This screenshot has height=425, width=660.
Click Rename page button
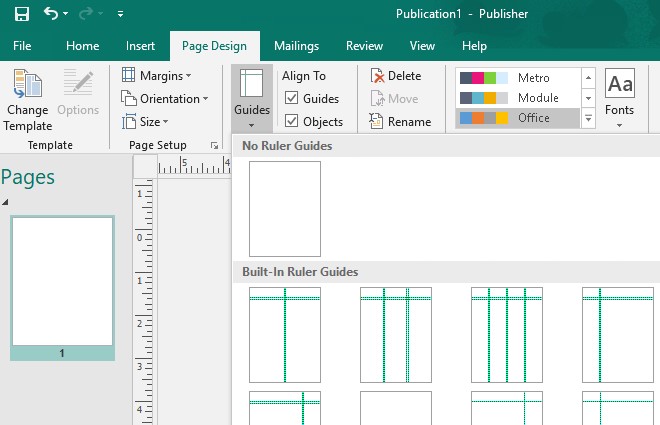coord(400,122)
